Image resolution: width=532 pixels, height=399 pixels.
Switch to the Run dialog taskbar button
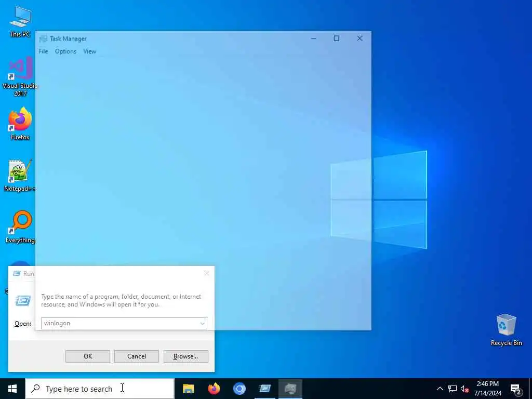click(264, 389)
